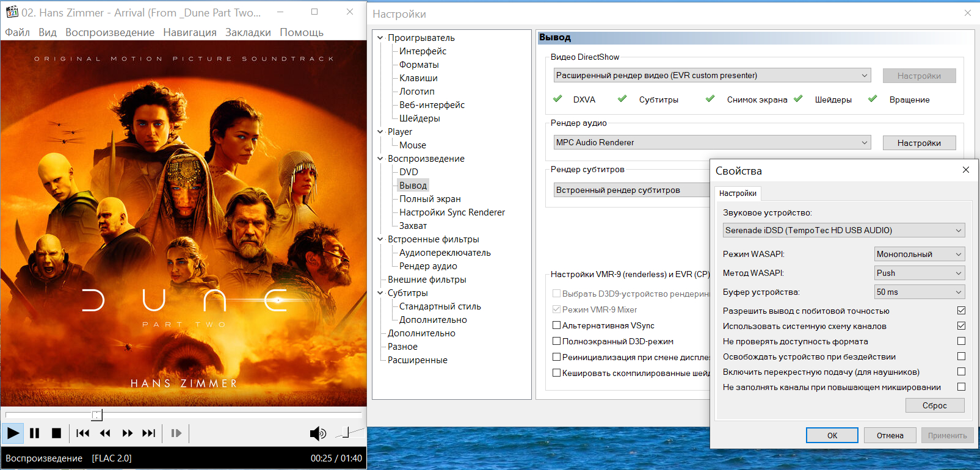Viewport: 980px width, 470px height.
Task: Uncheck Разрешить вывод с побитовой точностью
Action: coord(961,311)
